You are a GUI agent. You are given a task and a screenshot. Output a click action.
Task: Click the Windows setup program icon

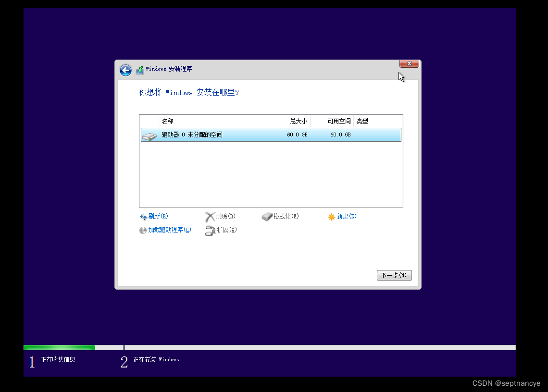(140, 70)
